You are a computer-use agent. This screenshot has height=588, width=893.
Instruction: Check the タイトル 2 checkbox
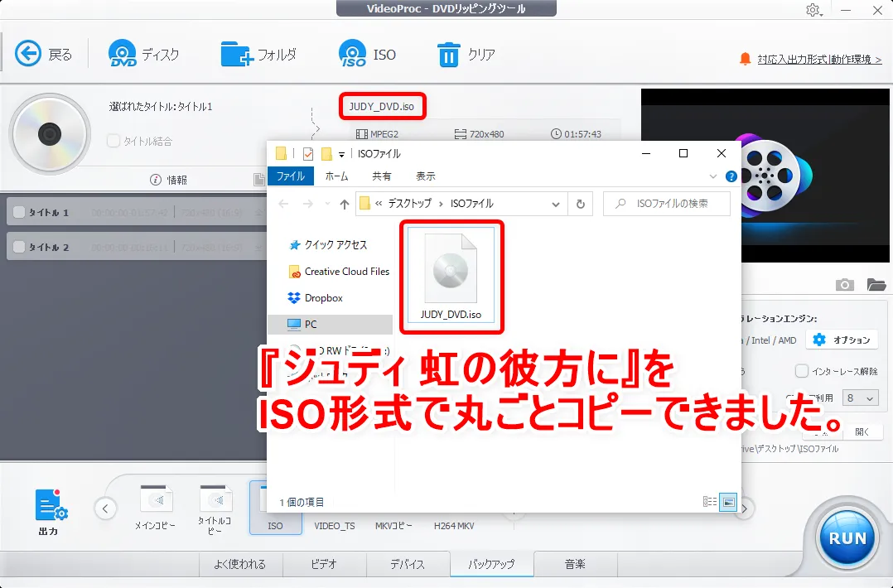pos(19,247)
